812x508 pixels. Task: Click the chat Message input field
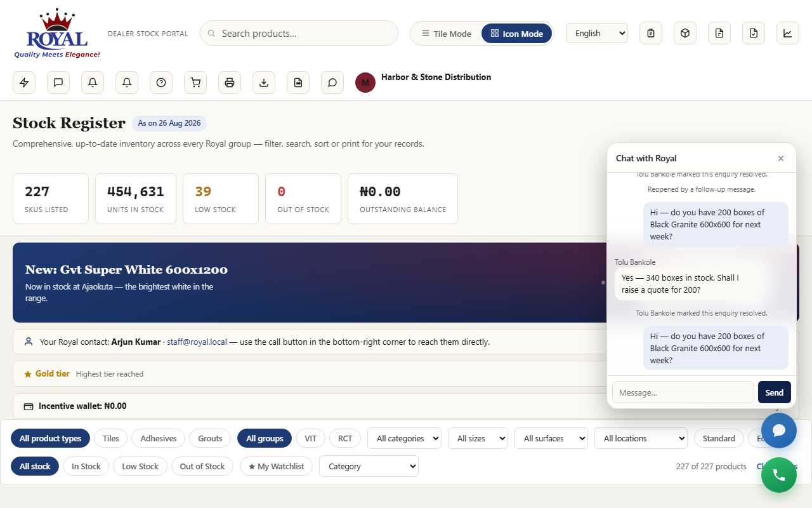pos(683,392)
